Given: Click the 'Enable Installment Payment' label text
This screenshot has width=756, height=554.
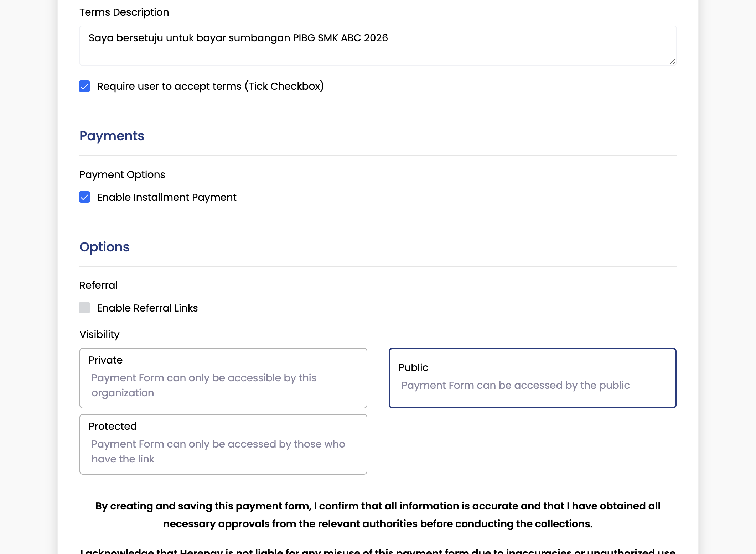Looking at the screenshot, I should (x=167, y=197).
